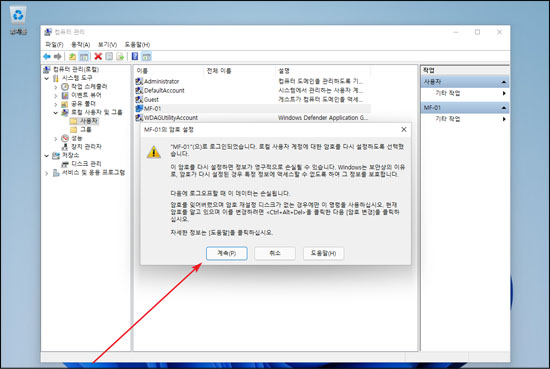Collapse the MF-01 section in Actions pane
The width and height of the screenshot is (550, 369).
504,108
